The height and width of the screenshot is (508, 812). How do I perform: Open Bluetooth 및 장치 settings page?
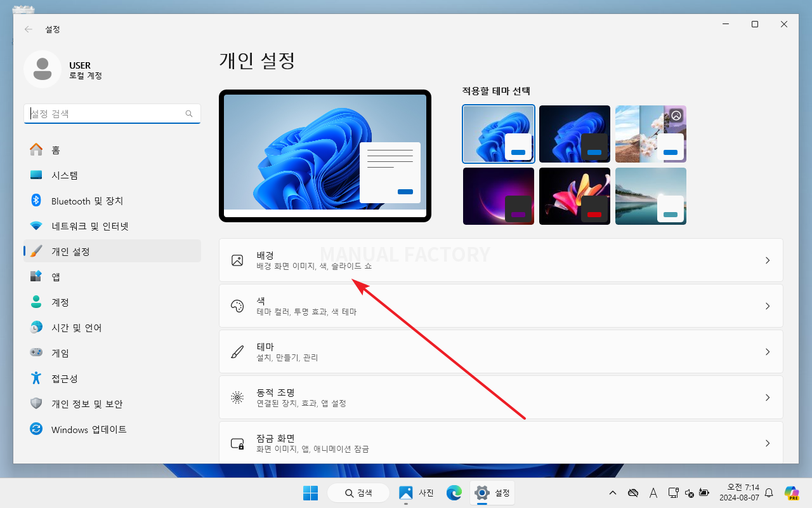pyautogui.click(x=112, y=201)
